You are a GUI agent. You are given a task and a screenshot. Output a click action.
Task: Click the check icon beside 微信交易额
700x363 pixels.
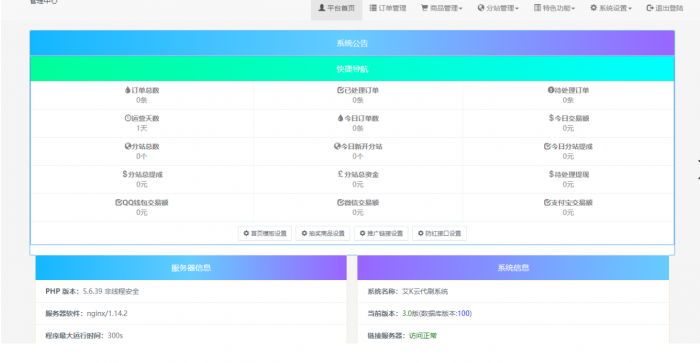340,202
